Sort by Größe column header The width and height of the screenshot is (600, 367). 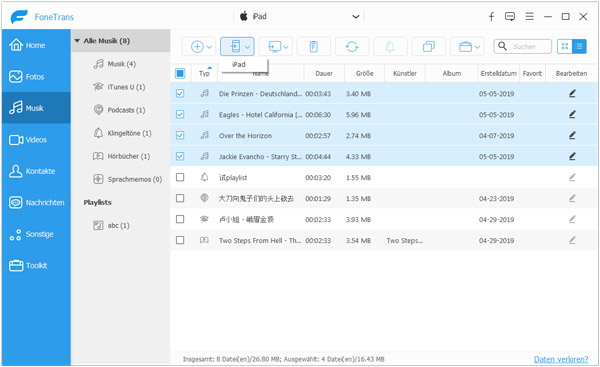(x=364, y=73)
